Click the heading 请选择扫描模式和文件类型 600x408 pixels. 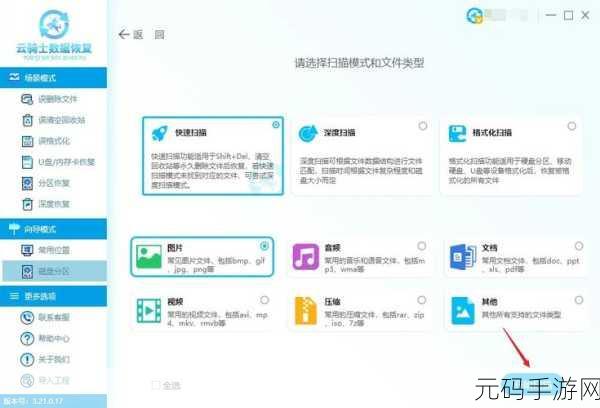pyautogui.click(x=359, y=63)
